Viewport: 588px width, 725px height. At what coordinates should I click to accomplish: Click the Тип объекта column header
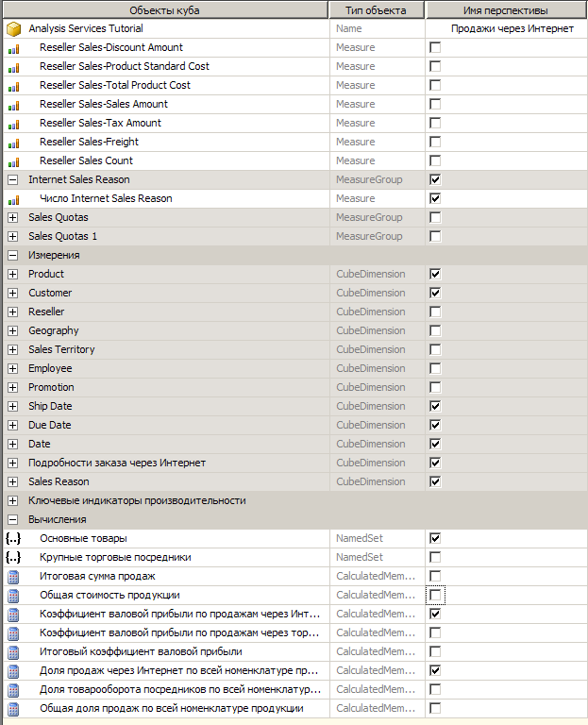[x=376, y=10]
